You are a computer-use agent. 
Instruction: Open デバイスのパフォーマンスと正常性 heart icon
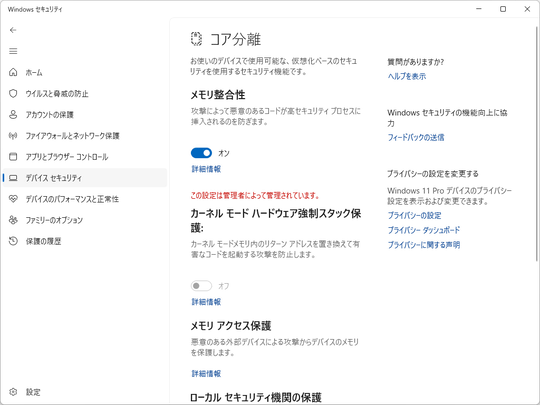coord(13,199)
